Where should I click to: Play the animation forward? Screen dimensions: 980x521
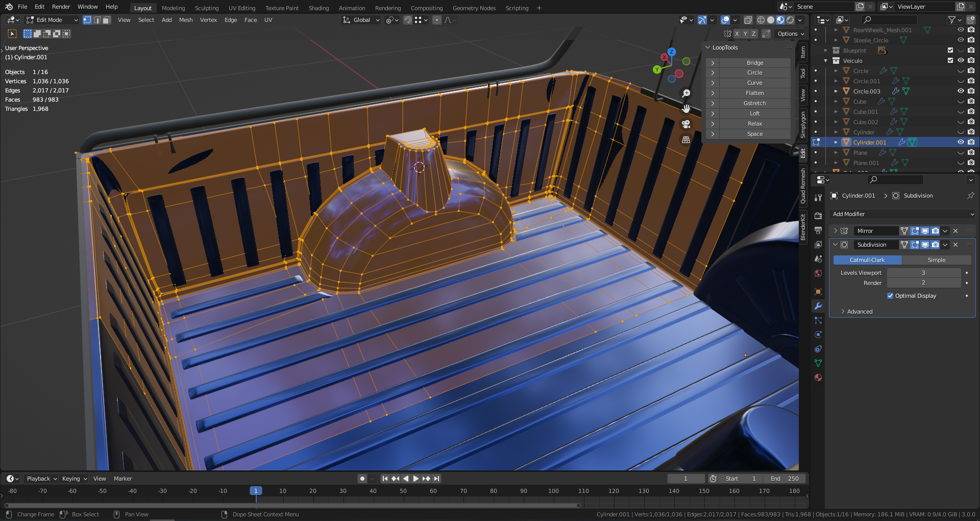[x=415, y=479]
